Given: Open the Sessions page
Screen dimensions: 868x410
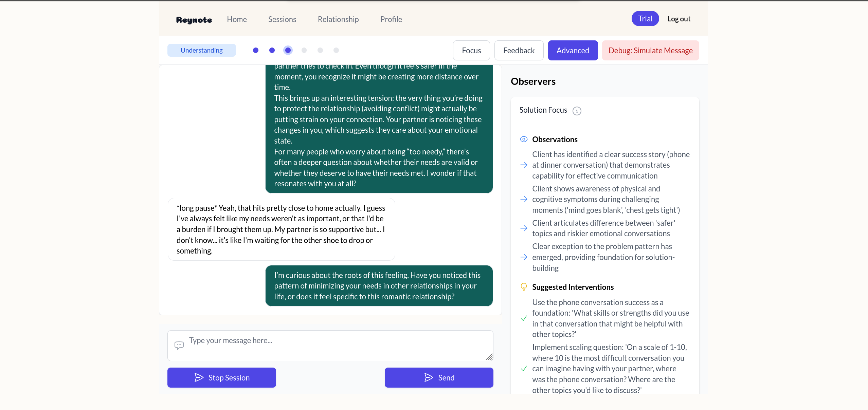Looking at the screenshot, I should 282,19.
